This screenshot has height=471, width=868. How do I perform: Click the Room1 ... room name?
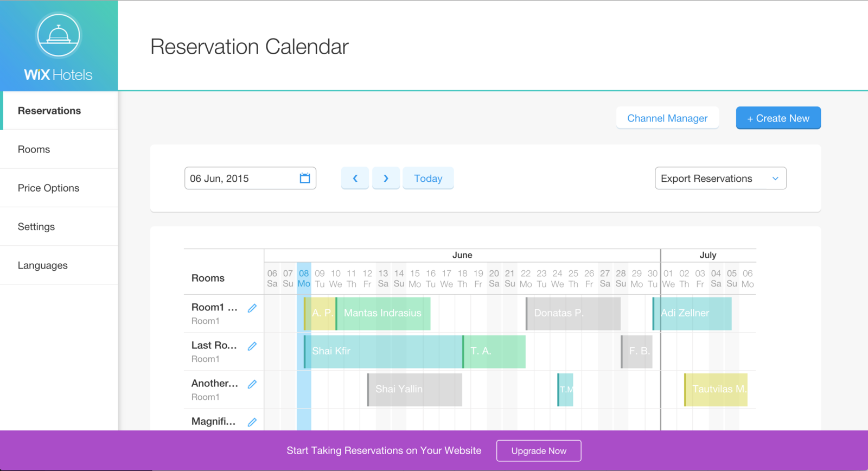coord(214,307)
